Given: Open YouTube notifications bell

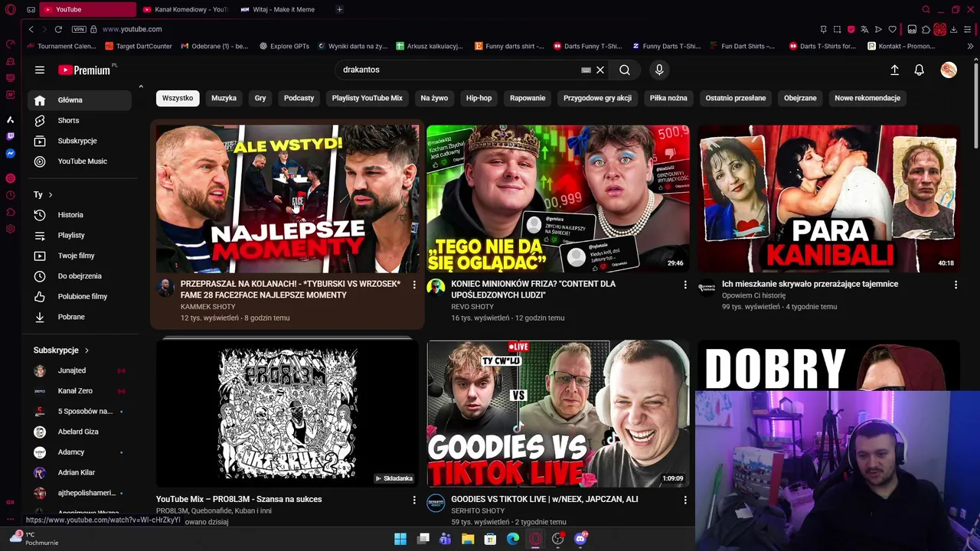Looking at the screenshot, I should coord(920,70).
